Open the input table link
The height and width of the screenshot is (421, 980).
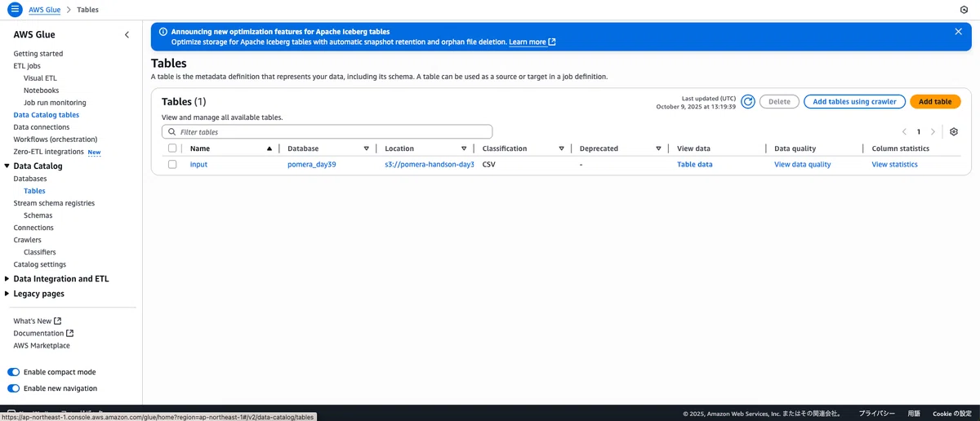click(x=198, y=164)
